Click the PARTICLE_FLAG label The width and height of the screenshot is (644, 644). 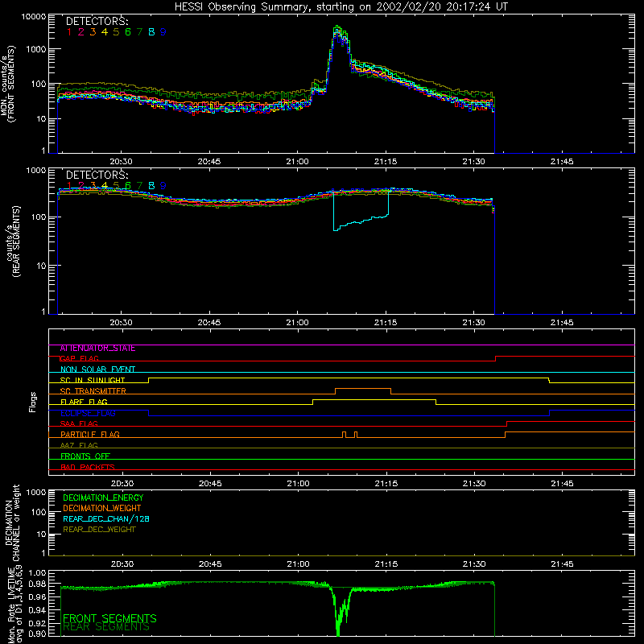tap(90, 435)
